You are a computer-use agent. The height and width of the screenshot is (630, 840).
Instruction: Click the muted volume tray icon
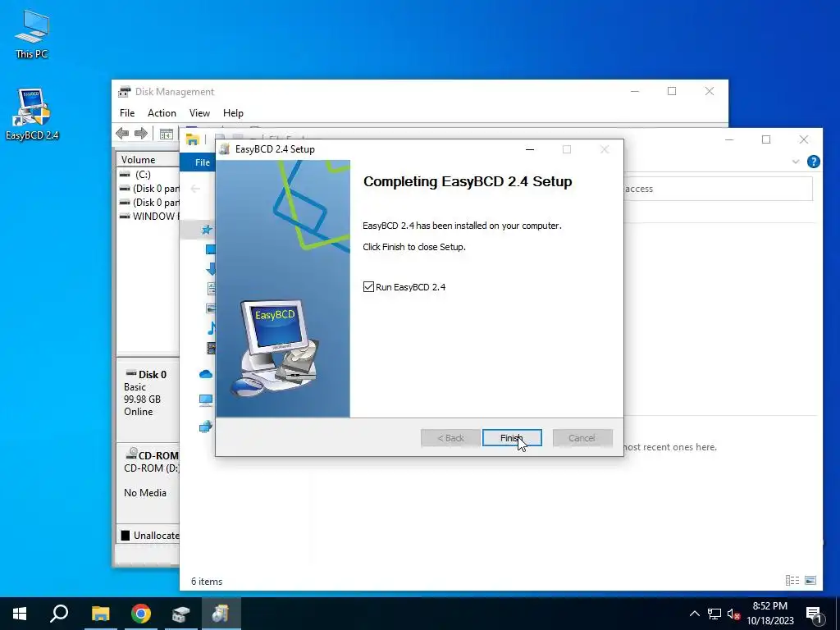[733, 614]
